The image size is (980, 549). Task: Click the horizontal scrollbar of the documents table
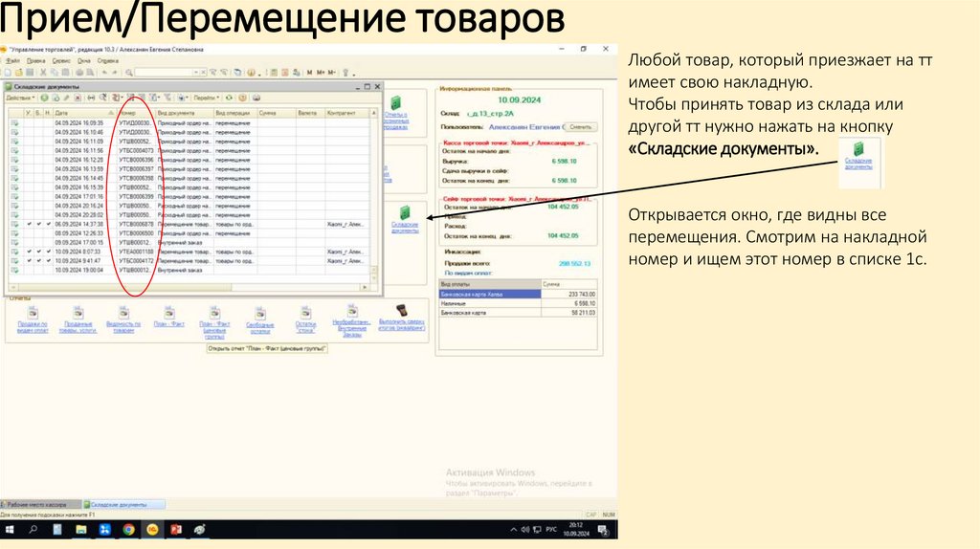click(187, 287)
